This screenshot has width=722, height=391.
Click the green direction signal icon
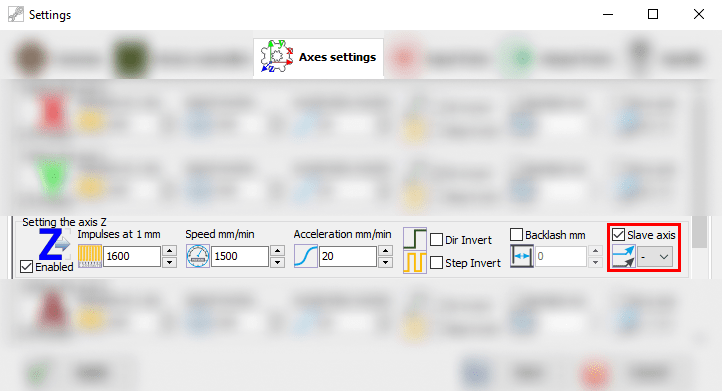[415, 238]
